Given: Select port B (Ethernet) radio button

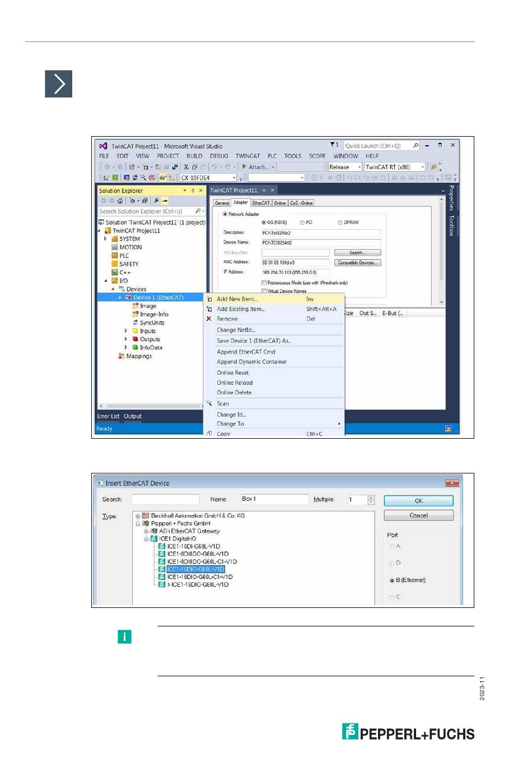Looking at the screenshot, I should coord(392,580).
